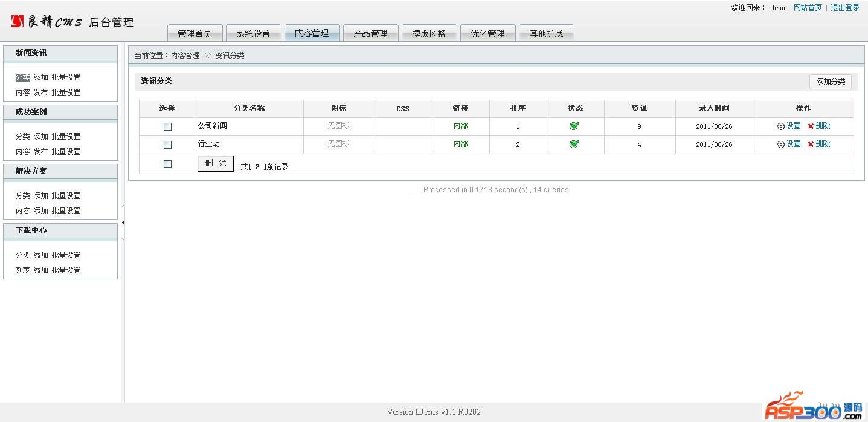Click the 删除 button below the table
Screen dimensions: 868x422
point(216,163)
